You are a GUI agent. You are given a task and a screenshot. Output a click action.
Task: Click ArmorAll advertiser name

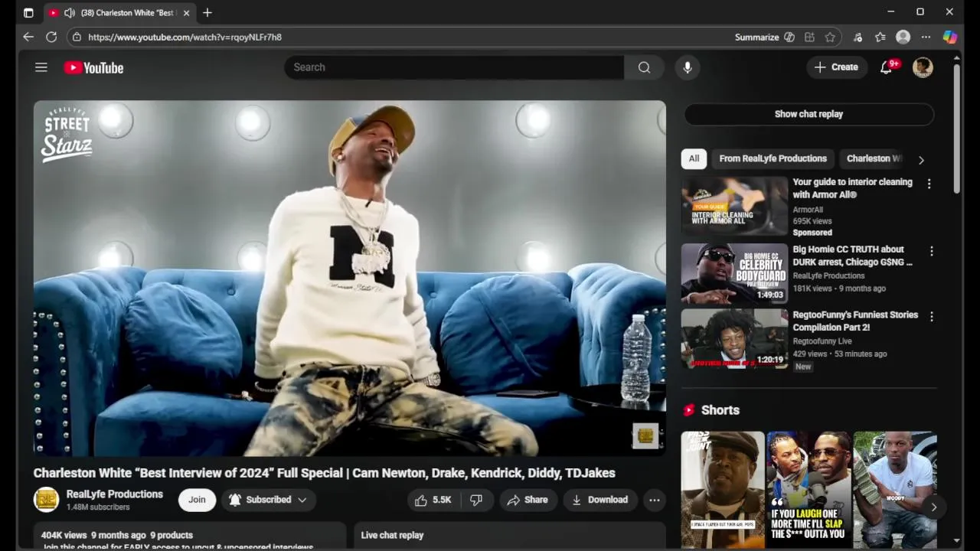point(808,210)
